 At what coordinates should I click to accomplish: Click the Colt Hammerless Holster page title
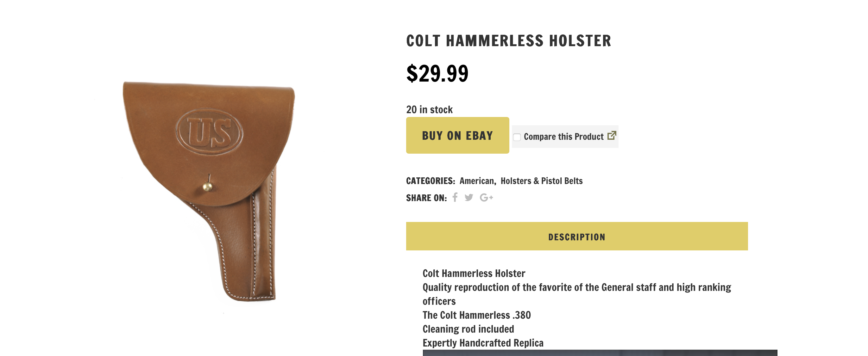(x=508, y=41)
